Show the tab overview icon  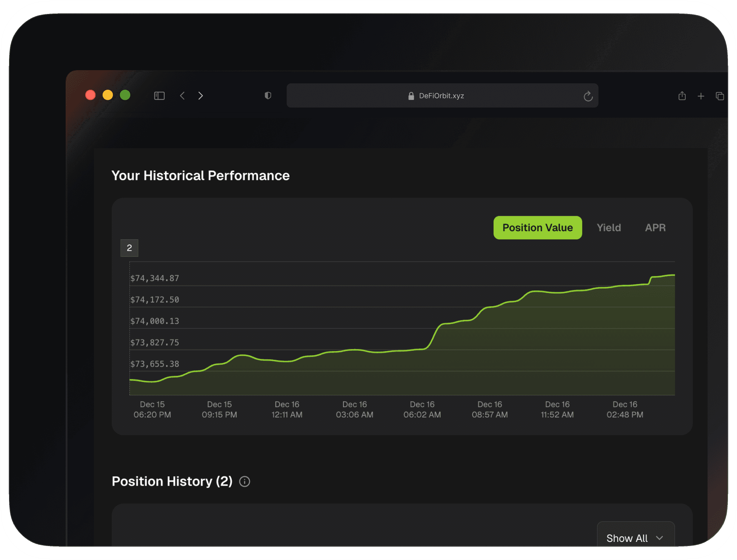click(720, 96)
